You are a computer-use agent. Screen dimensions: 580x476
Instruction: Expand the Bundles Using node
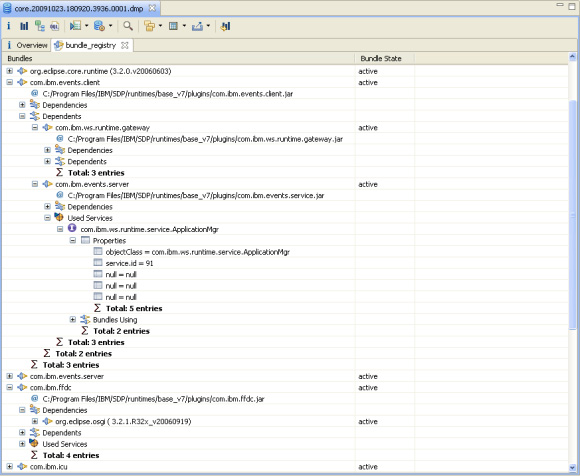[x=73, y=320]
